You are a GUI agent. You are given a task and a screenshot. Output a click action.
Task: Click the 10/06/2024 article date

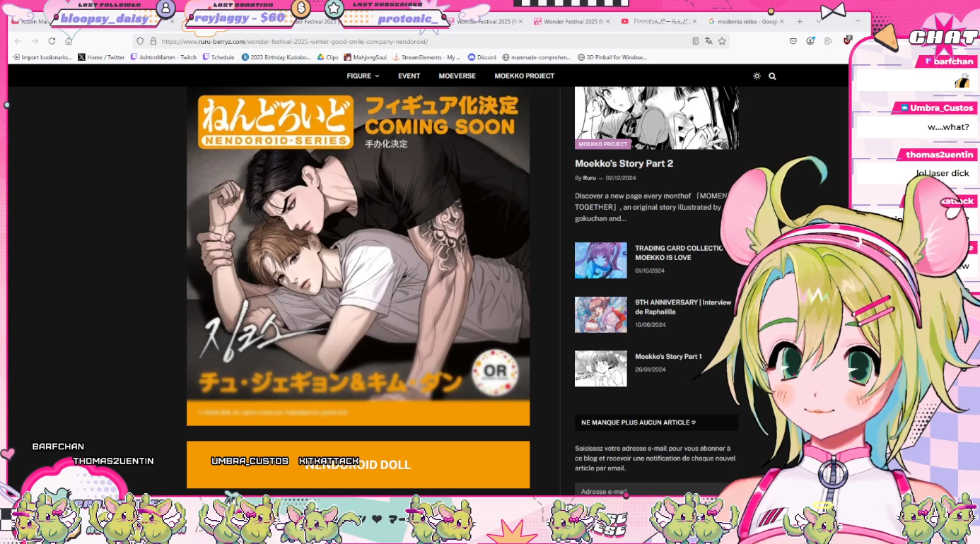[650, 325]
